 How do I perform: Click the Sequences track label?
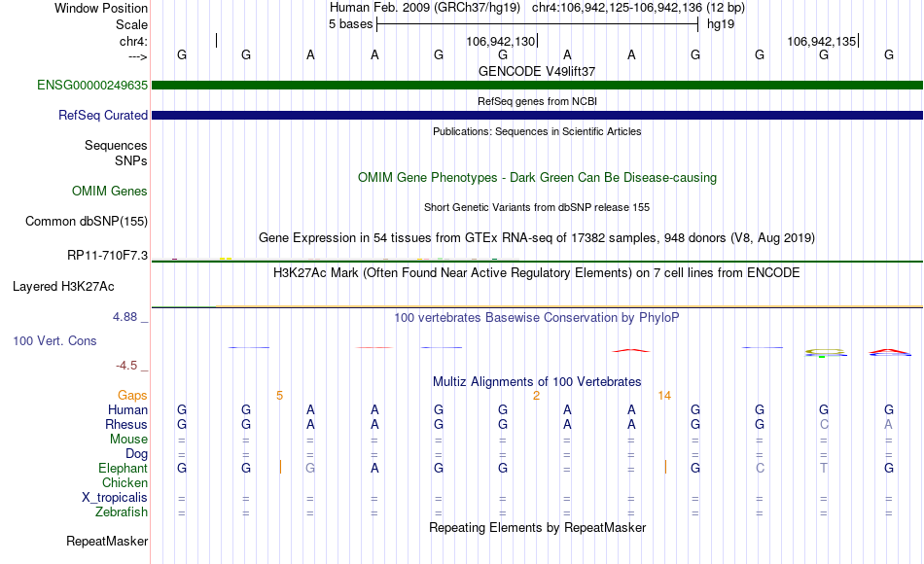(x=116, y=145)
